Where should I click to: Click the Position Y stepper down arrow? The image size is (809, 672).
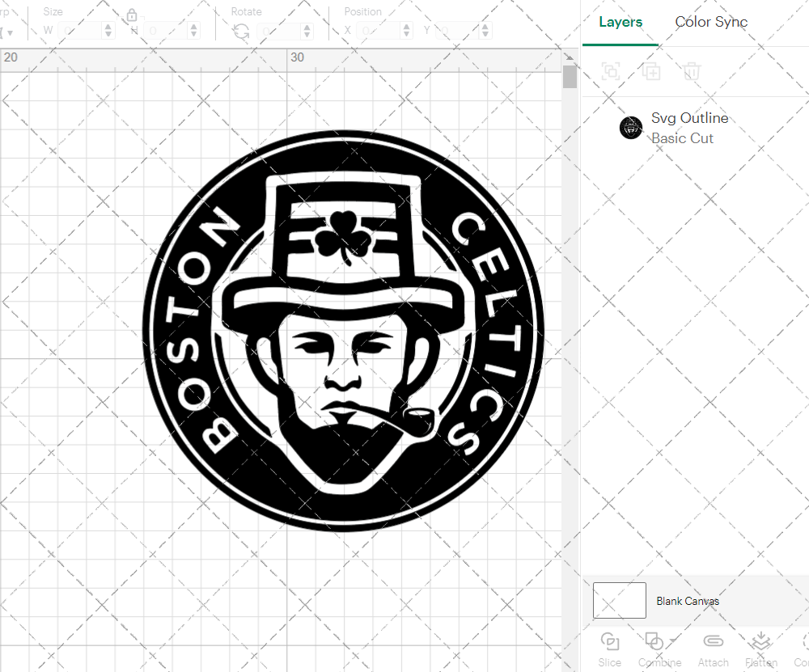(x=484, y=33)
